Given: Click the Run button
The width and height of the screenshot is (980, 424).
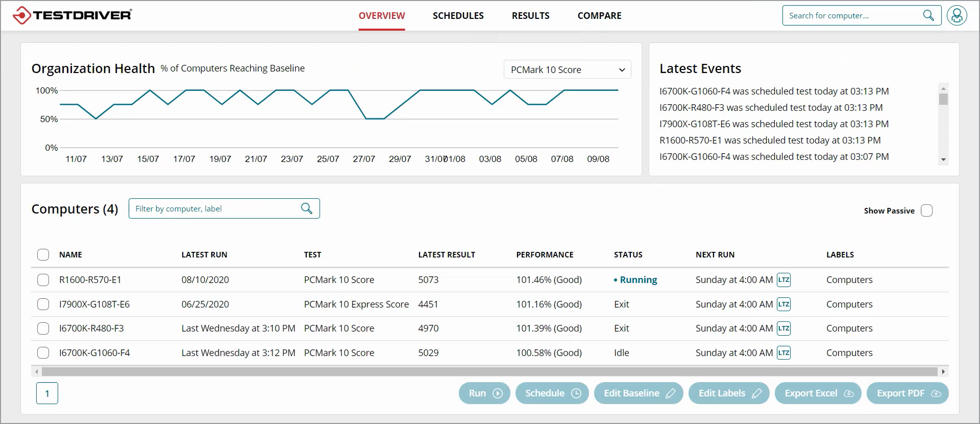Looking at the screenshot, I should [484, 393].
